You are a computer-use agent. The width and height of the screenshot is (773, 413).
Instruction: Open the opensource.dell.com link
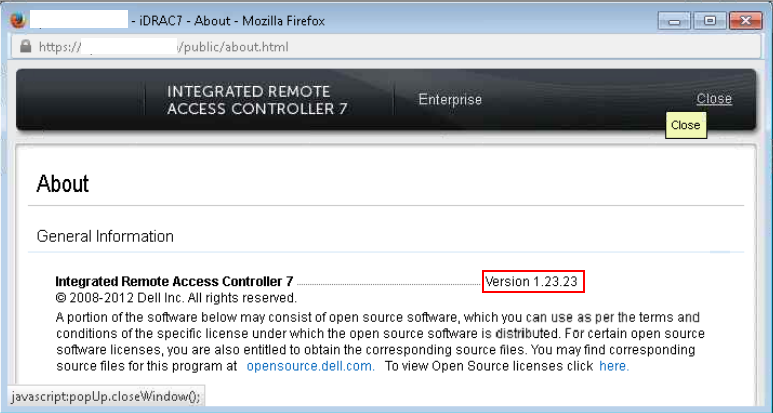[x=311, y=366]
